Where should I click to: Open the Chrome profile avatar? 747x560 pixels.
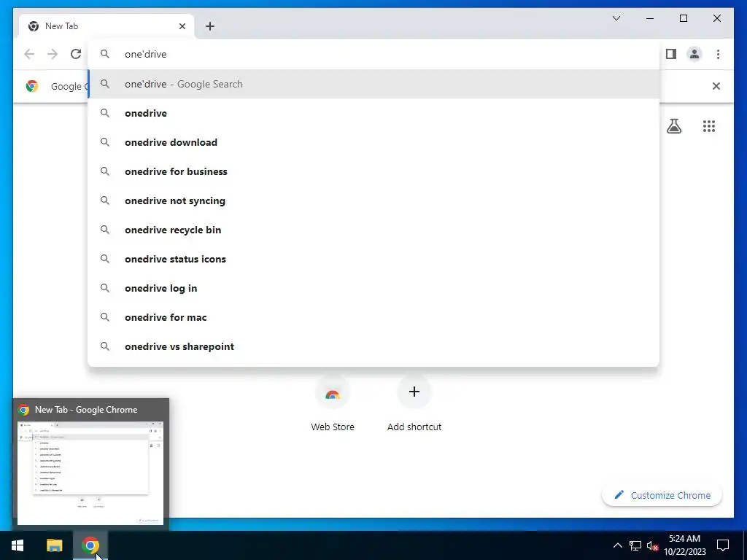(694, 54)
